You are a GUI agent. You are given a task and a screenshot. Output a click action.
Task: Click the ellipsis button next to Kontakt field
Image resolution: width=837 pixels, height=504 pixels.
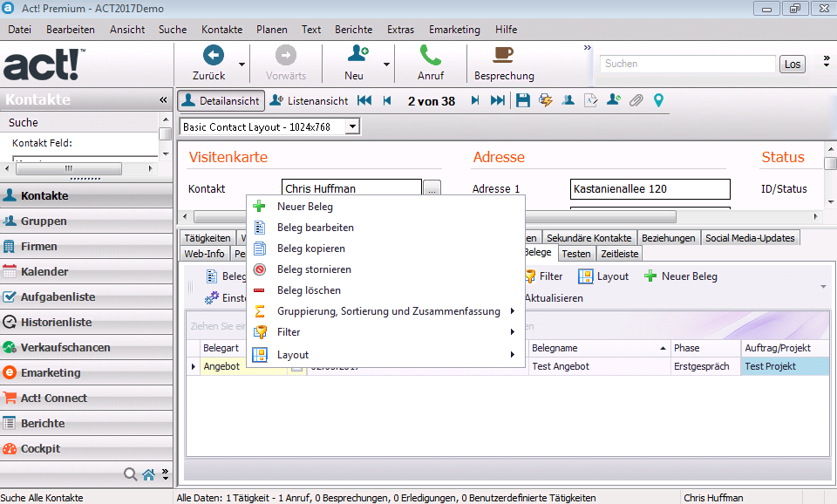pyautogui.click(x=432, y=188)
